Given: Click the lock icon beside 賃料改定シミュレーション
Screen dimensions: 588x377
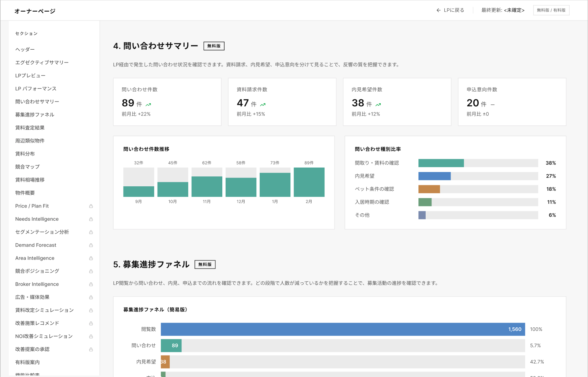Looking at the screenshot, I should [91, 310].
